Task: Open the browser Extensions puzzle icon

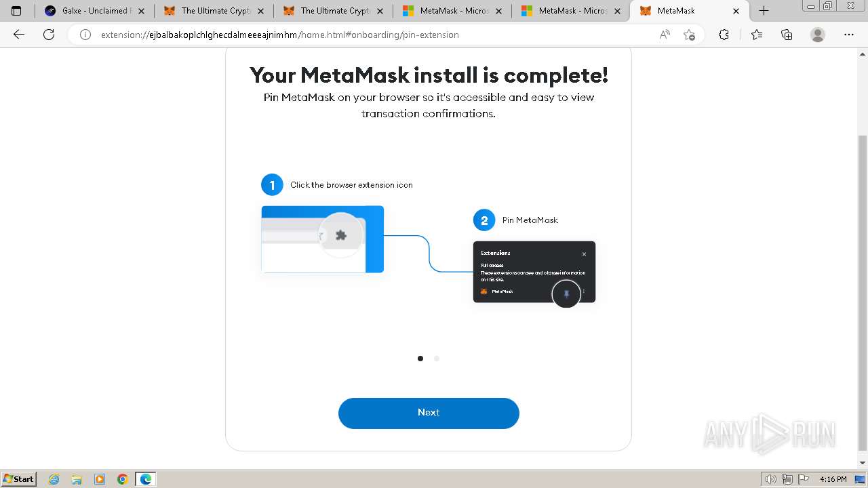Action: [724, 35]
